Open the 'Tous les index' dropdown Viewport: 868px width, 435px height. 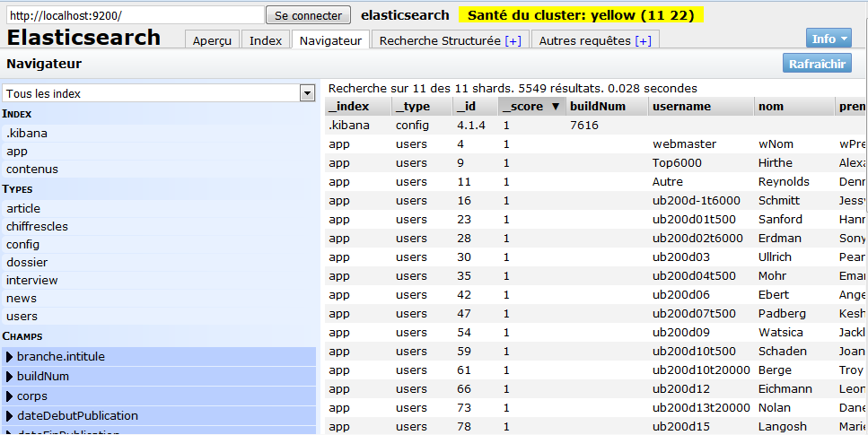click(x=307, y=93)
